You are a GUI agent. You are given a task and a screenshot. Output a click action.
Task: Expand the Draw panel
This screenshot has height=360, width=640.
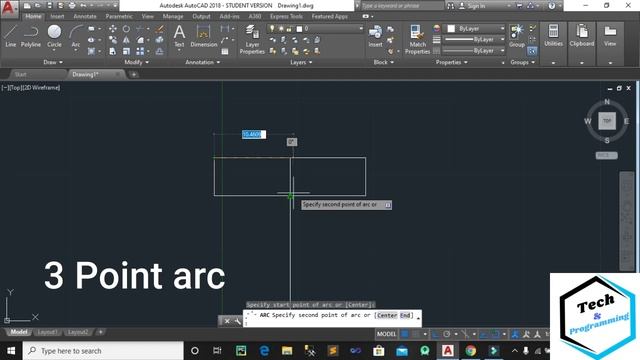coord(53,62)
